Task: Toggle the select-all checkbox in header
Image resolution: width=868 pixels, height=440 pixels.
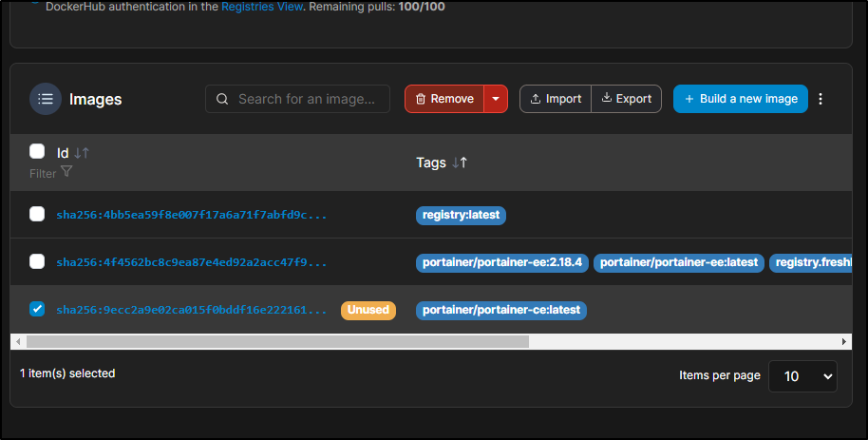Action: click(37, 151)
